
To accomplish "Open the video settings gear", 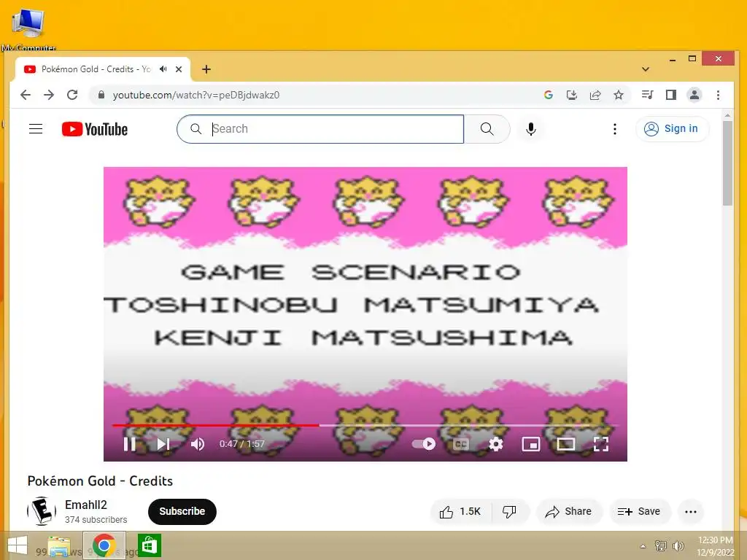I will point(496,444).
